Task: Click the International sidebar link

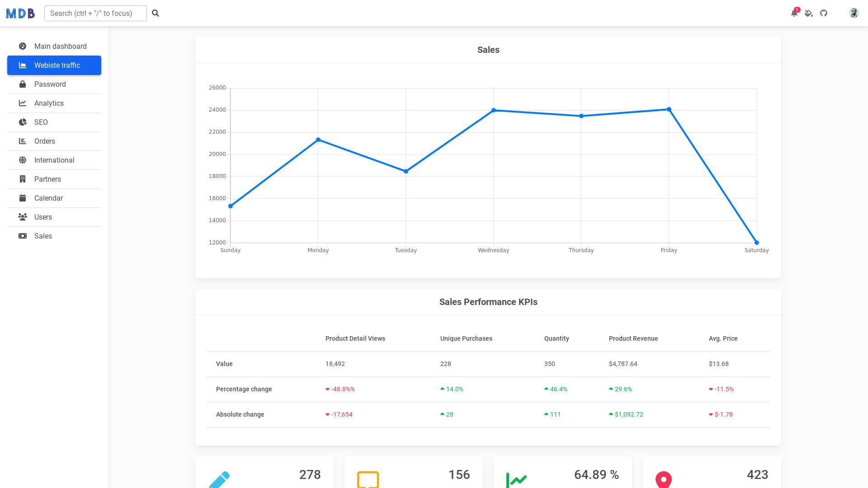Action: coord(54,160)
